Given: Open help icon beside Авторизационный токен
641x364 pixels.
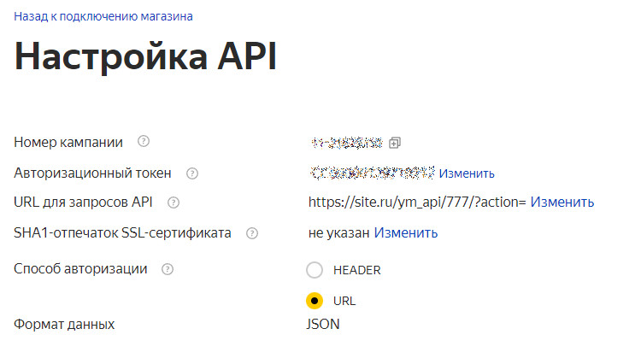Looking at the screenshot, I should click(192, 173).
